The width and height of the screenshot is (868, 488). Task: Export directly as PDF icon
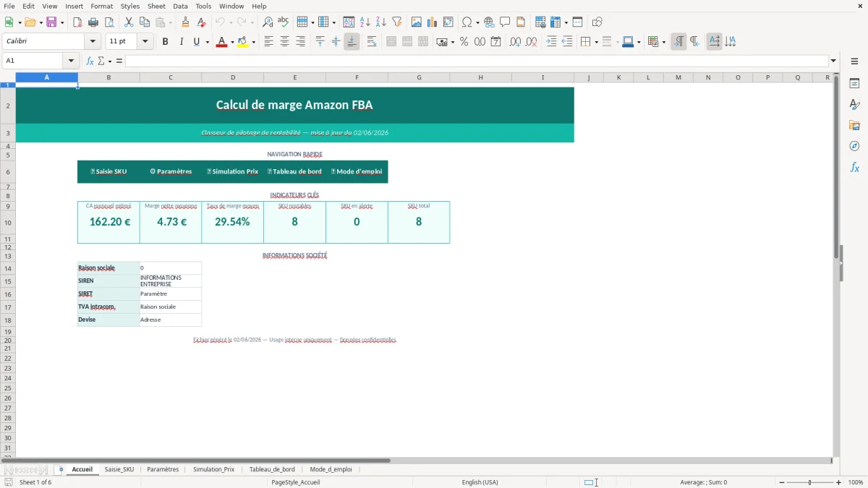(77, 22)
